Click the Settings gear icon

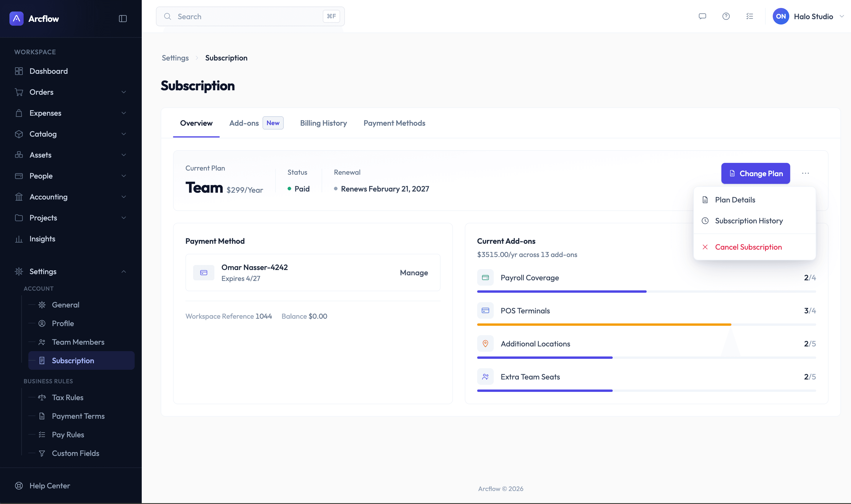pos(19,271)
